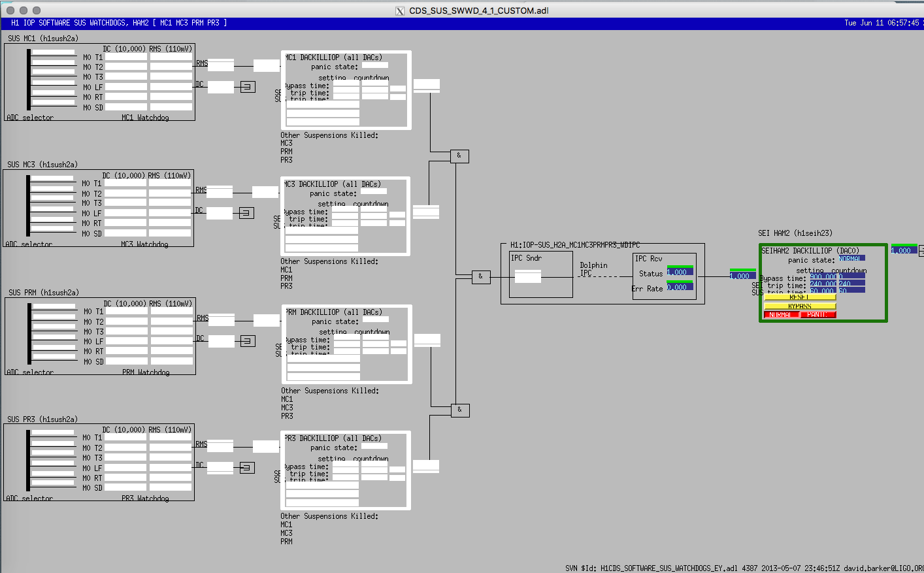Image resolution: width=924 pixels, height=573 pixels.
Task: Click Other Suspensions Killed label below MC1 block
Action: [329, 135]
